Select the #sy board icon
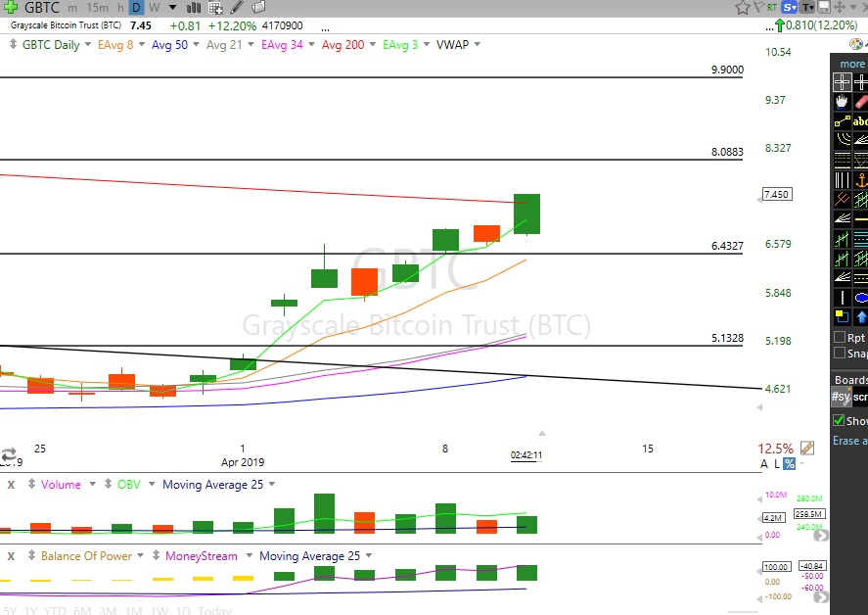The height and width of the screenshot is (615, 868). (841, 397)
